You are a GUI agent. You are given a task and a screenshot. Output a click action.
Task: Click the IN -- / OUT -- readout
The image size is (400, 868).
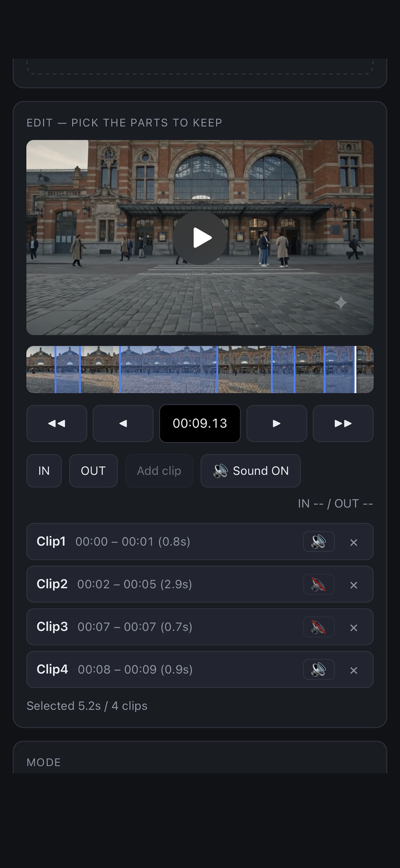335,504
